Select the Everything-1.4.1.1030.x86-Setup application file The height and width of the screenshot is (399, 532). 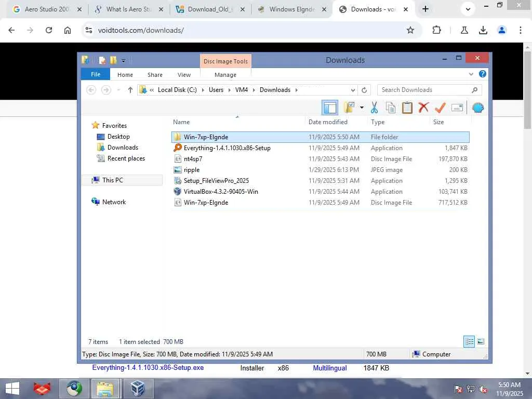(320, 148)
